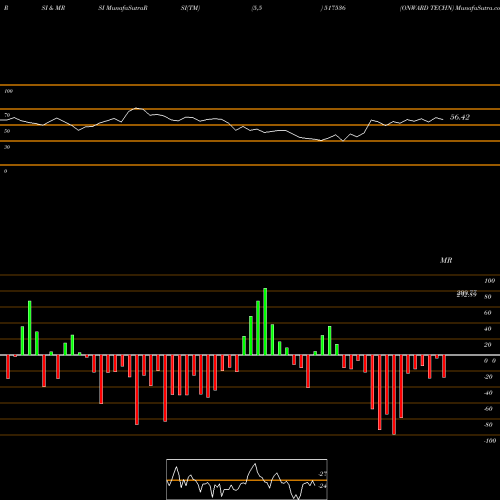Click the overlapping price value near 80 level
Screen dimensions: 500x500
click(467, 294)
